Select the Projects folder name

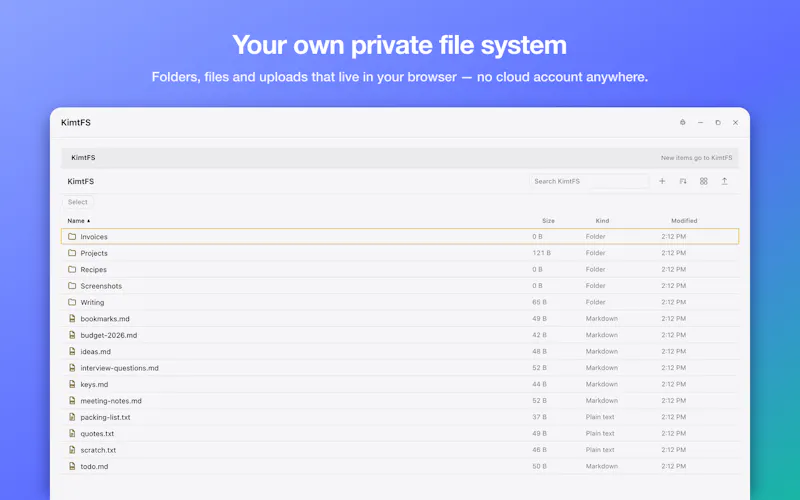click(x=94, y=253)
